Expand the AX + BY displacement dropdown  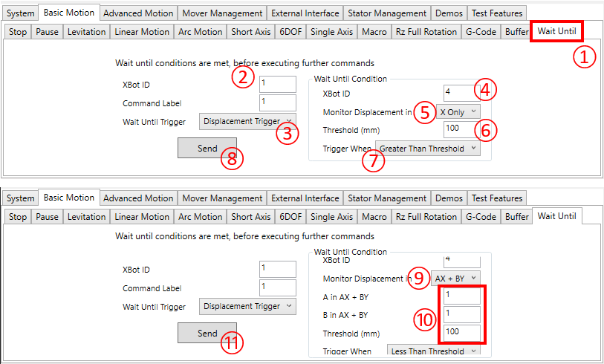pos(455,278)
